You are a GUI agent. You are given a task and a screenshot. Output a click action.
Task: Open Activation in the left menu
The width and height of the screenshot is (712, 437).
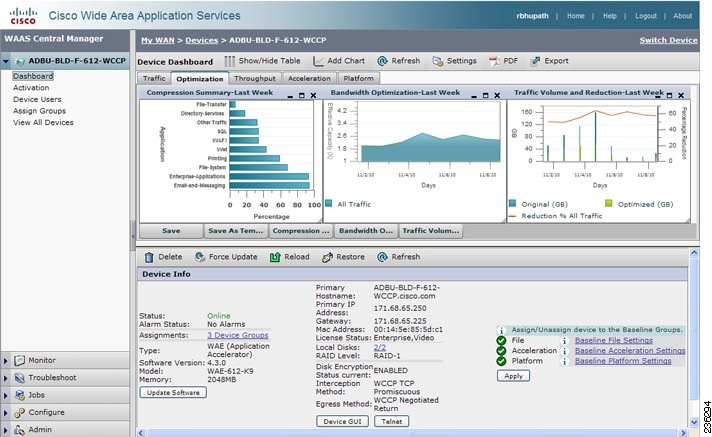point(31,88)
